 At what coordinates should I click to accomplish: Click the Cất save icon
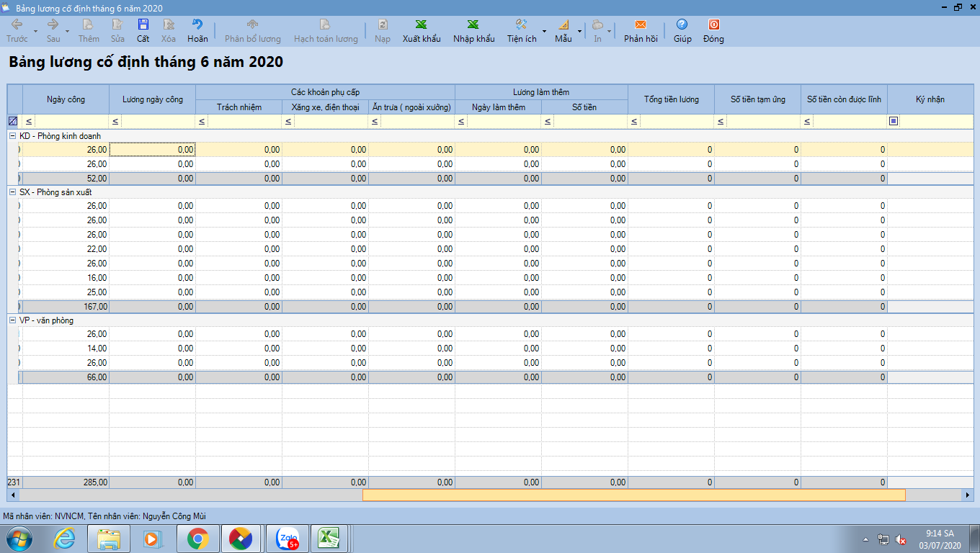(x=143, y=25)
